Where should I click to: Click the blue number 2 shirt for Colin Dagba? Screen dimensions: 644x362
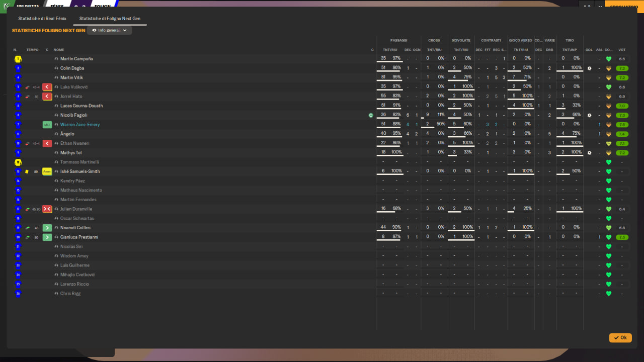18,68
